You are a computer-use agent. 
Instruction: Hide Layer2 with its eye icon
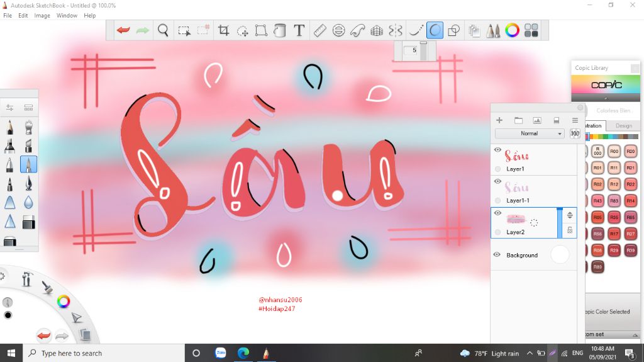(497, 213)
